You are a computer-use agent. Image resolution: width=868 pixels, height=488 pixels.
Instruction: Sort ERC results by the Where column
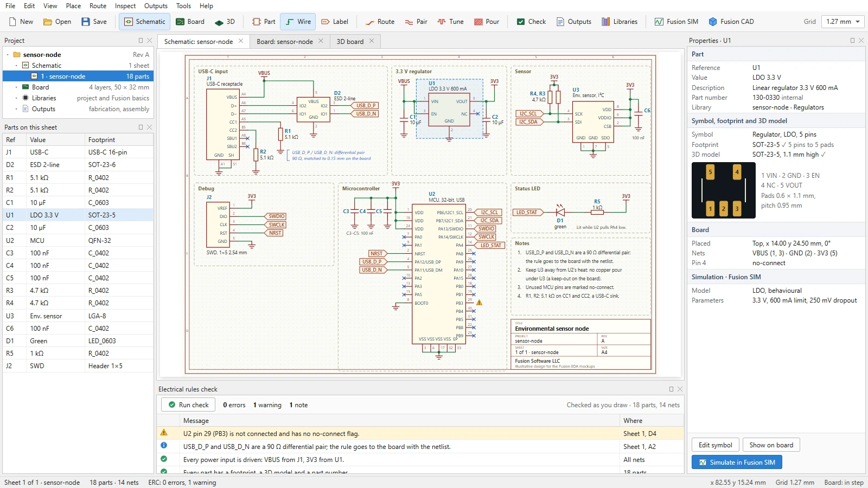coord(651,421)
